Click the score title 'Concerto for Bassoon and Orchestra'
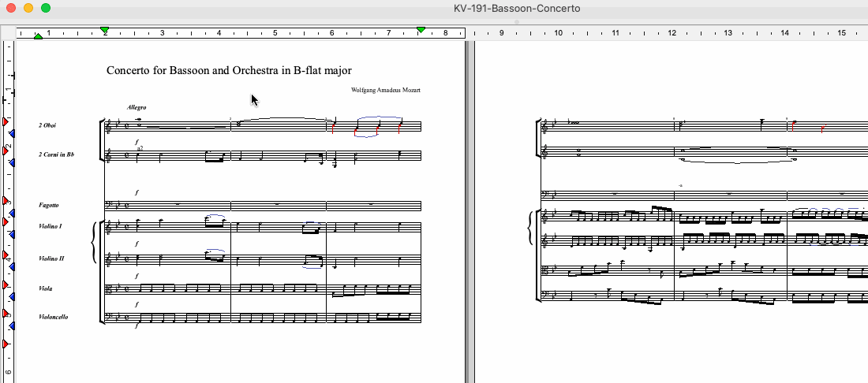 pos(191,71)
